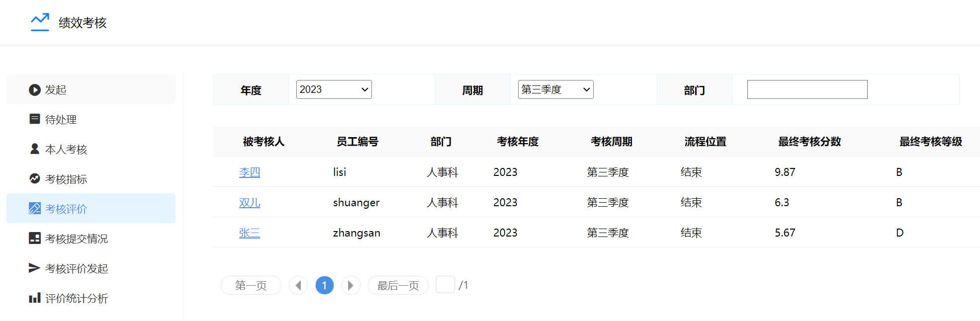Open 李四's assessment record link
Screen dimensions: 980x321
pyautogui.click(x=250, y=172)
